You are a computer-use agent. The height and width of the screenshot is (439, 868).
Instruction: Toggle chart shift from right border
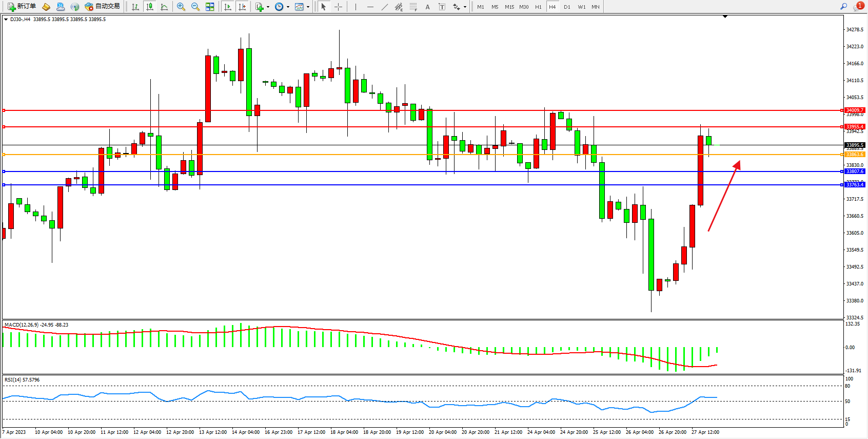(x=242, y=7)
